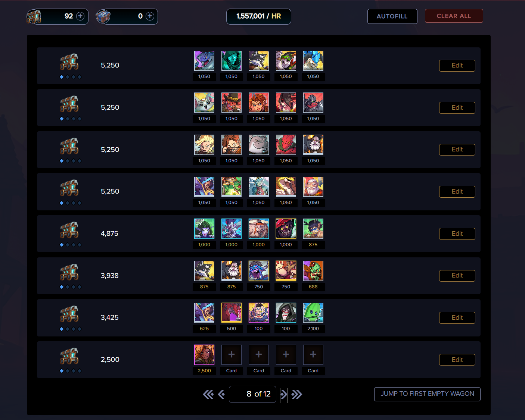Select the wagon icon in the 4,875 row
Viewport: 525px width, 420px height.
69,230
